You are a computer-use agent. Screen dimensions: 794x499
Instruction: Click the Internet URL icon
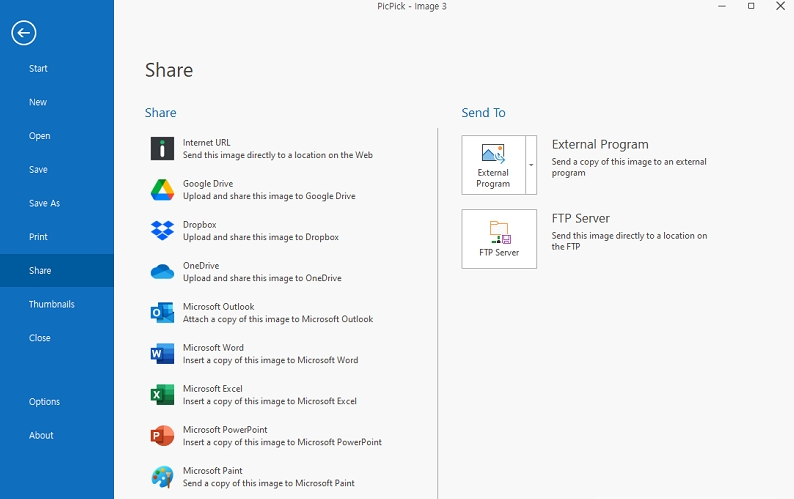[x=162, y=149]
